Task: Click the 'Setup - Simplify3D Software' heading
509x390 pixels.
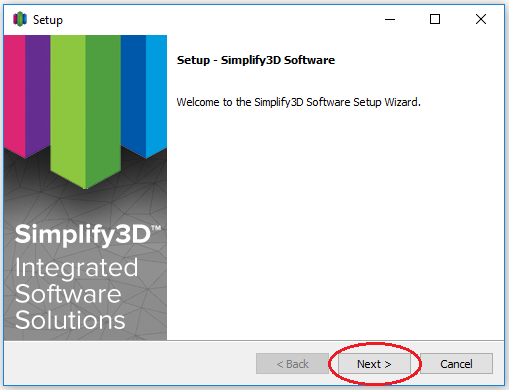Action: click(x=256, y=60)
